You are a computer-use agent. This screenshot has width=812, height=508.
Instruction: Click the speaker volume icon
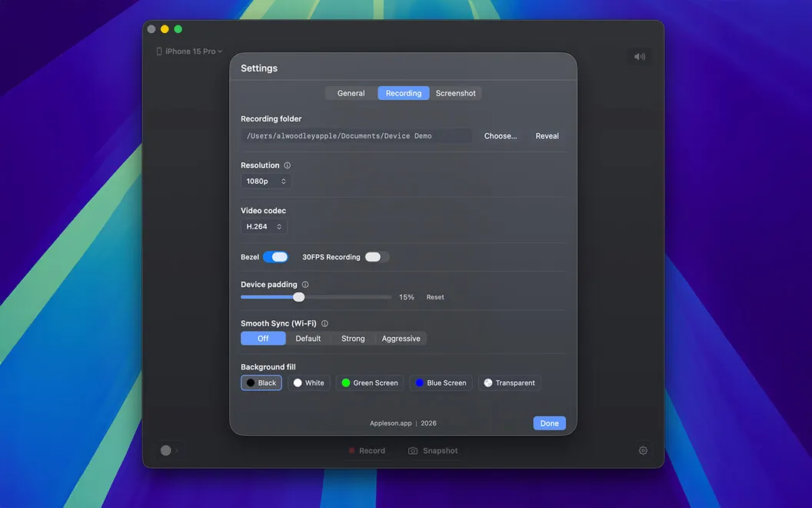[x=640, y=56]
